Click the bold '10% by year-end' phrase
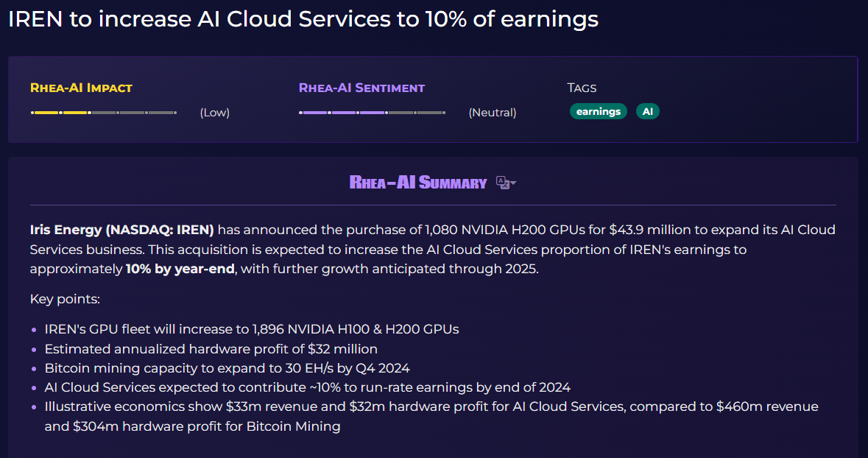868x458 pixels. [x=180, y=269]
